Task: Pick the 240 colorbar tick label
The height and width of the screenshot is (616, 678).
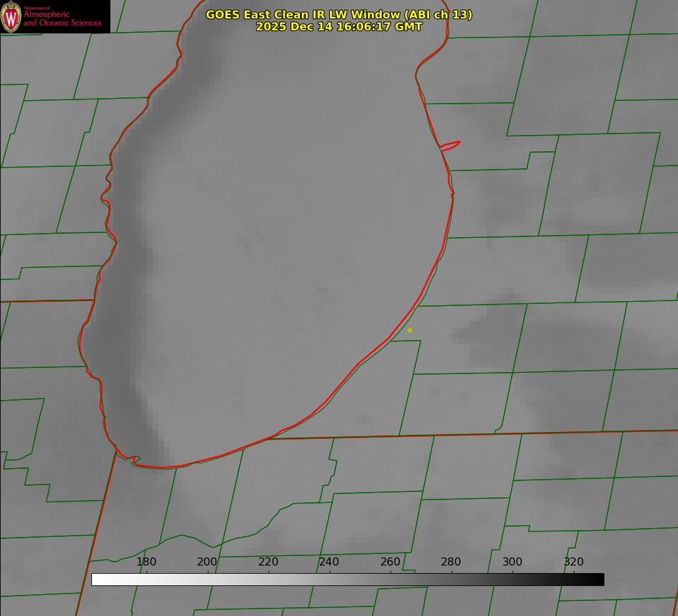Action: point(329,562)
